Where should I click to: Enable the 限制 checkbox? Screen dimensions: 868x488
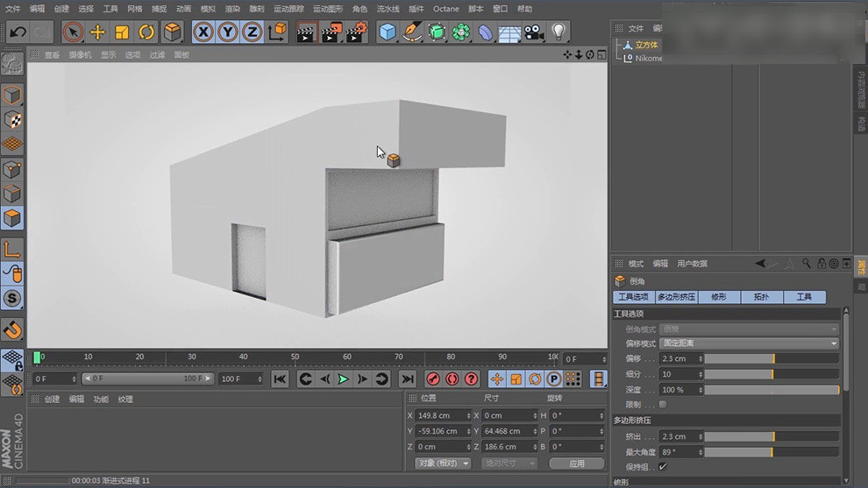(663, 405)
